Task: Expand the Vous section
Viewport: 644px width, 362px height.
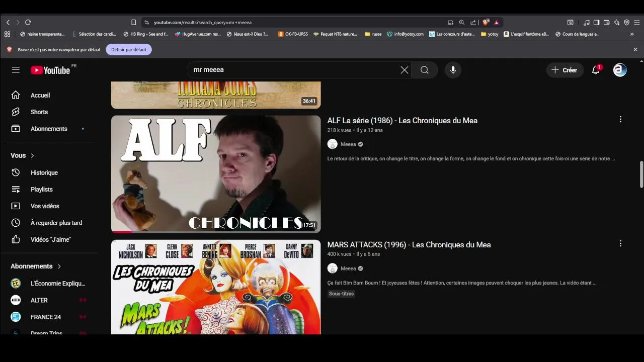Action: [x=23, y=155]
